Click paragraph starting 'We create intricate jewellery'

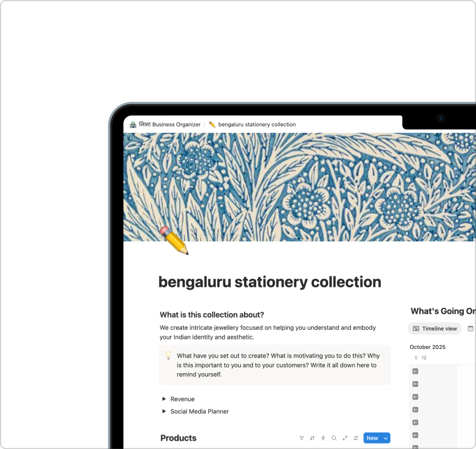click(x=268, y=332)
